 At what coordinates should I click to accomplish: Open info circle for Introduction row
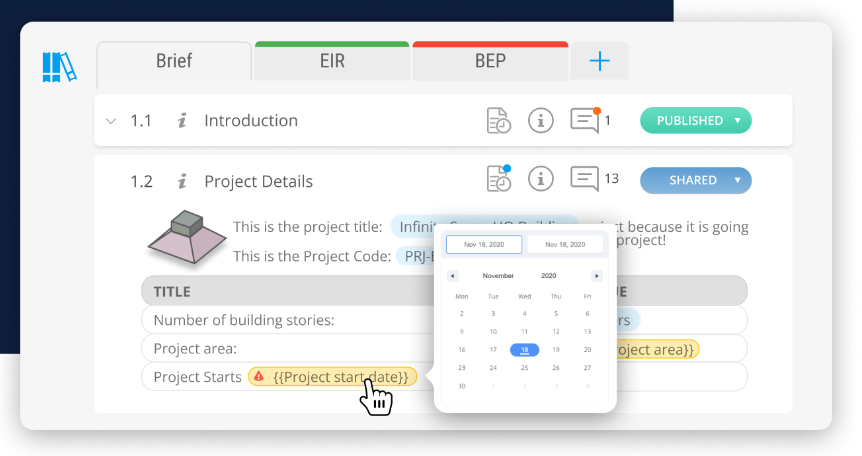pyautogui.click(x=540, y=120)
